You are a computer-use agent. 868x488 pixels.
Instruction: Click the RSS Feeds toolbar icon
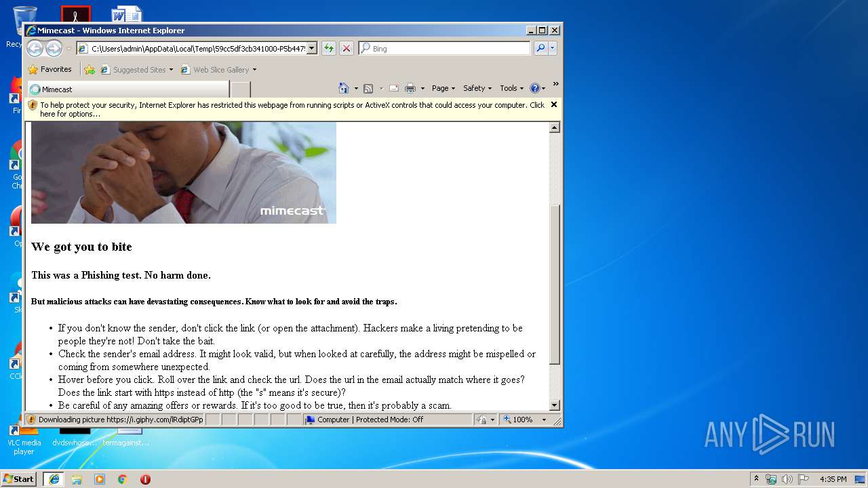point(368,88)
